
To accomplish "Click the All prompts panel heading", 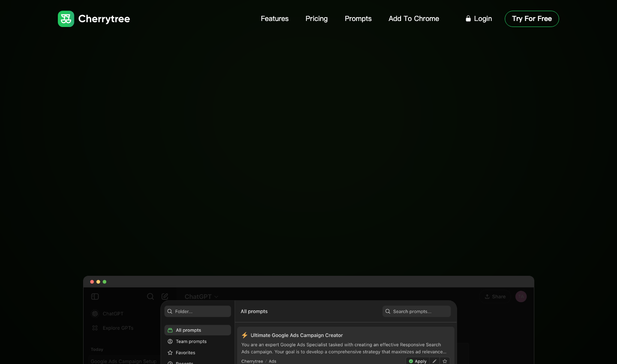I will [x=254, y=311].
